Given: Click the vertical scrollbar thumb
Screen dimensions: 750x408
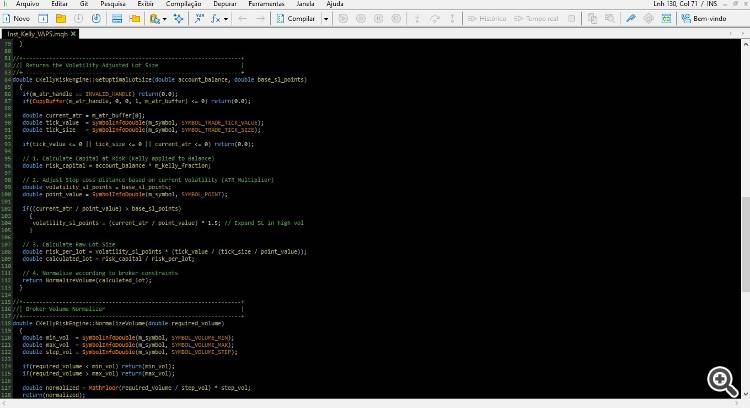Looking at the screenshot, I should click(745, 244).
